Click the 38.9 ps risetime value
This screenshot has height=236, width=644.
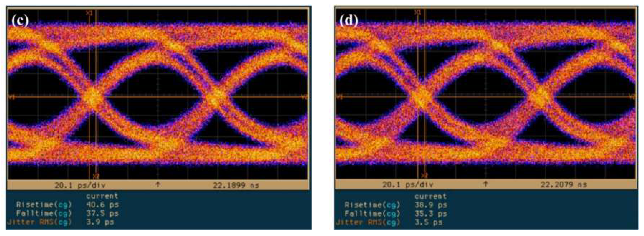coord(431,205)
